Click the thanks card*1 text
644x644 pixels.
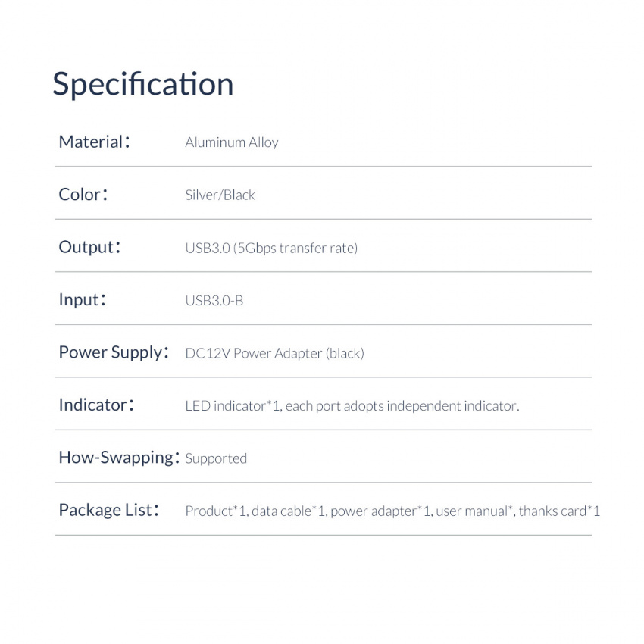[x=559, y=511]
